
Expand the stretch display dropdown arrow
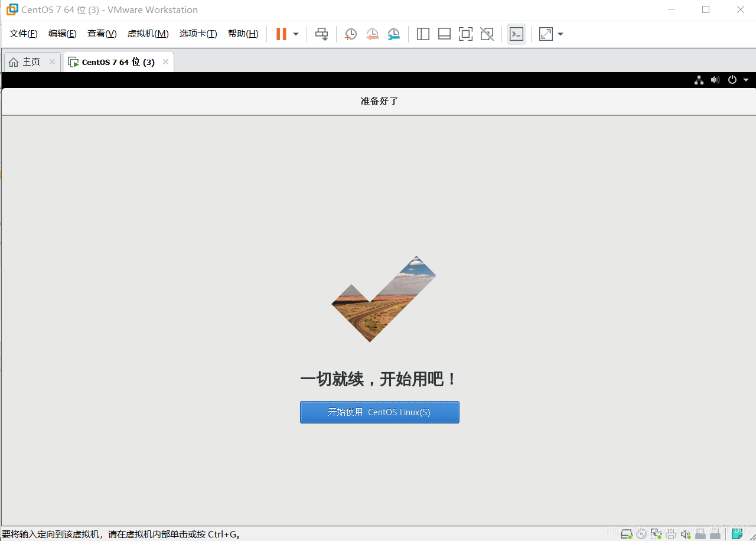click(x=561, y=34)
